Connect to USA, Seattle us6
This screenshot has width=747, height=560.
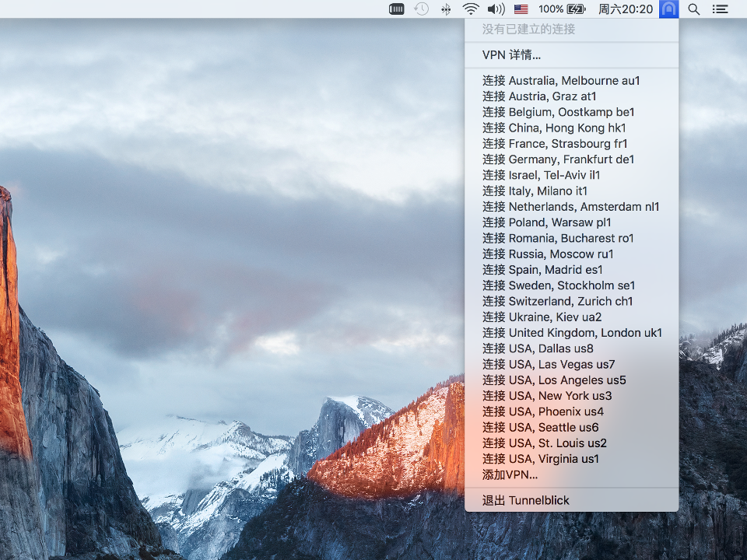pyautogui.click(x=572, y=427)
